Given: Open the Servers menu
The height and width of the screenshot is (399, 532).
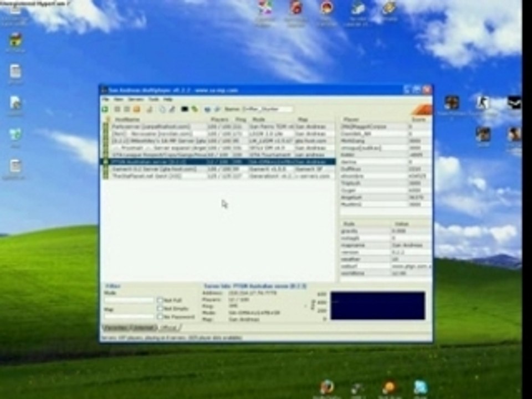Looking at the screenshot, I should pos(136,99).
